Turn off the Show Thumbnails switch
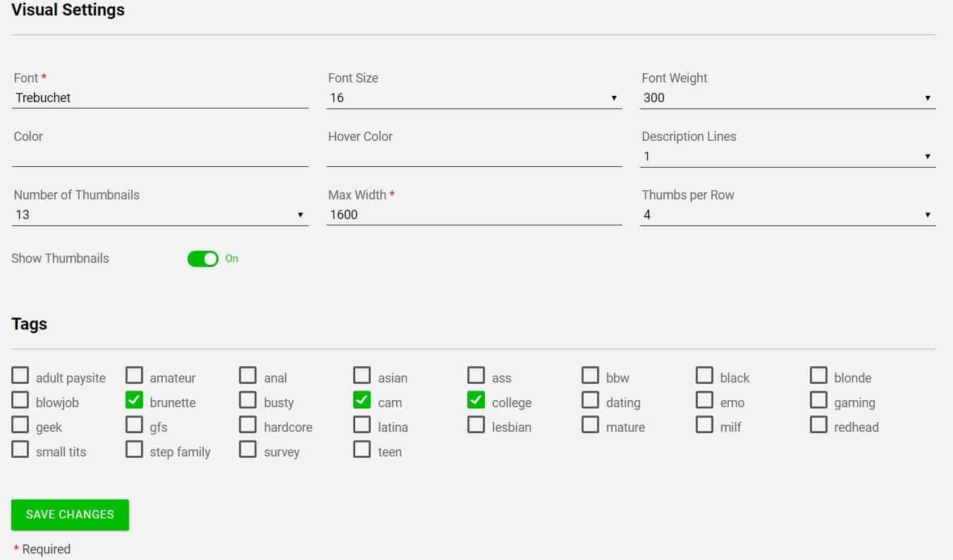 202,259
